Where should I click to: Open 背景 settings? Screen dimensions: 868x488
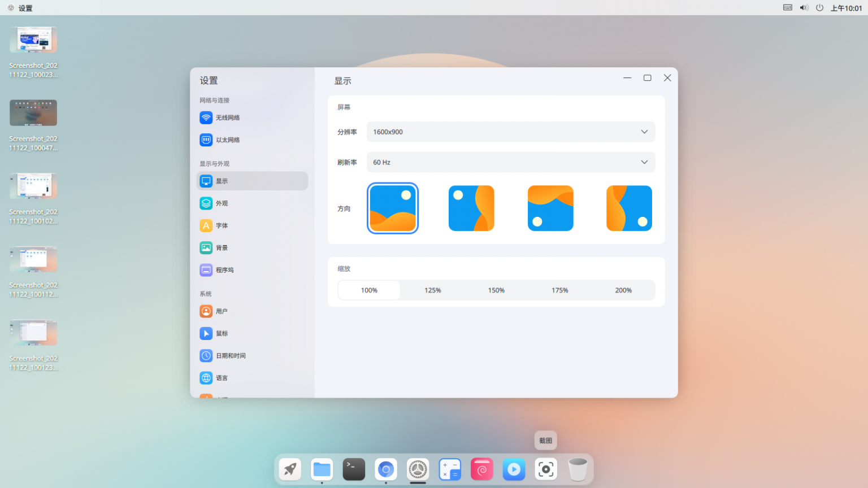[x=220, y=247]
